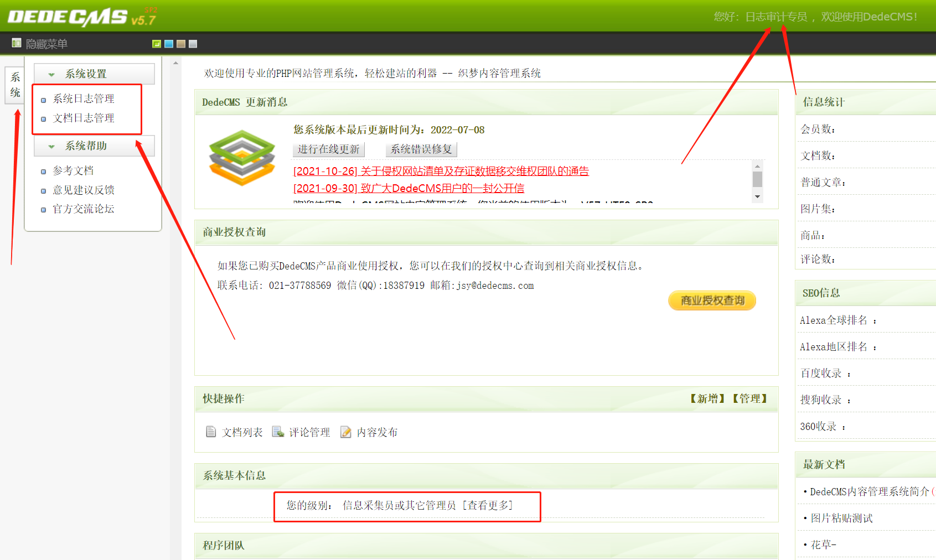
Task: Open 系统日志管理 in the sidebar
Action: point(84,98)
